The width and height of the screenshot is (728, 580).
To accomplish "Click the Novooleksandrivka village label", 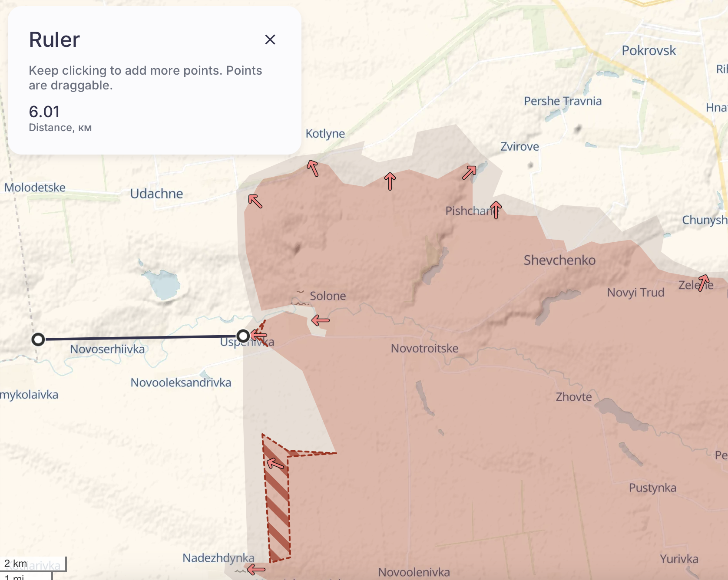I will click(x=181, y=382).
